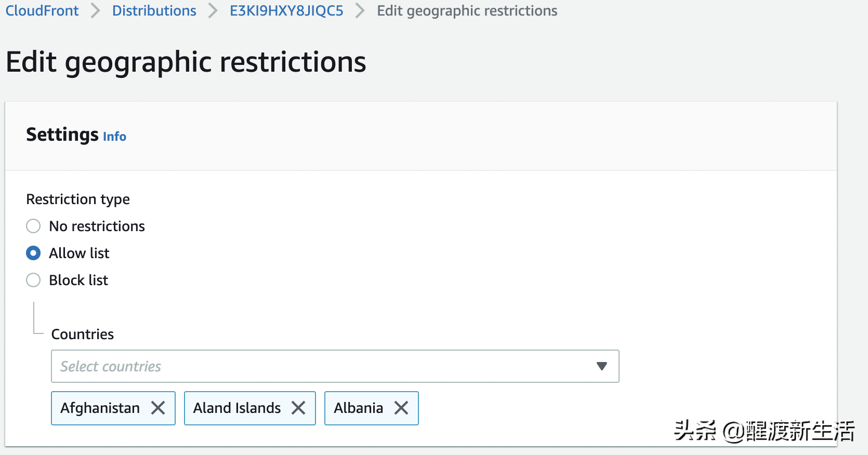Select the Albania tag label

point(358,408)
